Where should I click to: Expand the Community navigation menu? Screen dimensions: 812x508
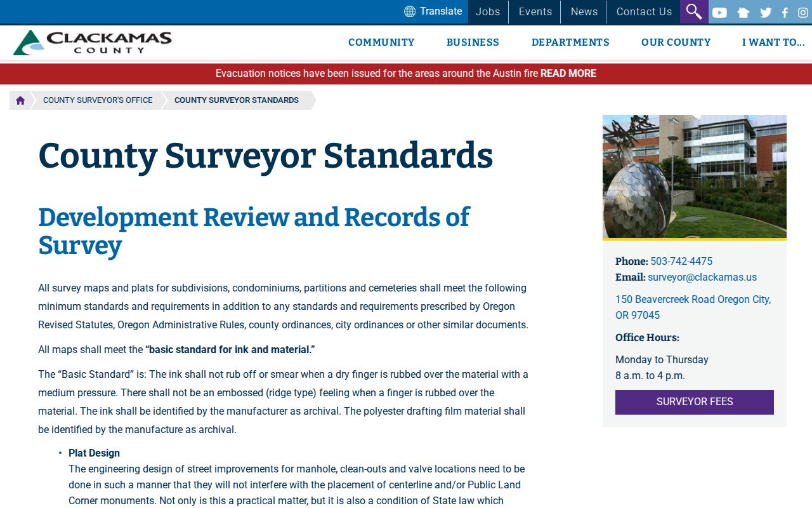tap(381, 43)
